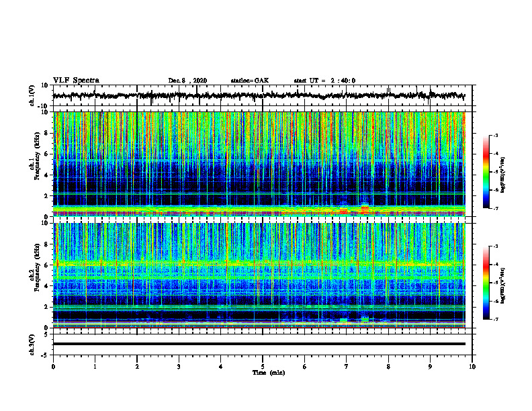Click the yellow 6 kHz band in ch.2 spectrogram
The image size is (532, 411).
click(x=259, y=263)
